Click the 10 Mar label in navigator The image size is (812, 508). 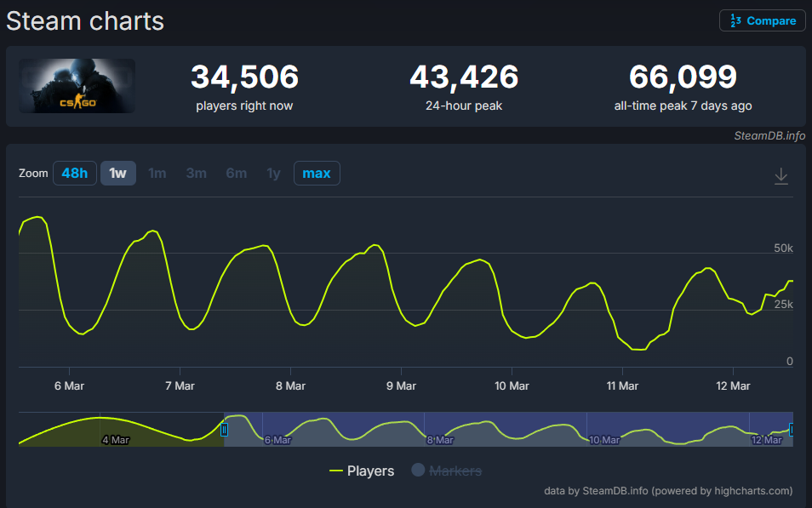(604, 440)
